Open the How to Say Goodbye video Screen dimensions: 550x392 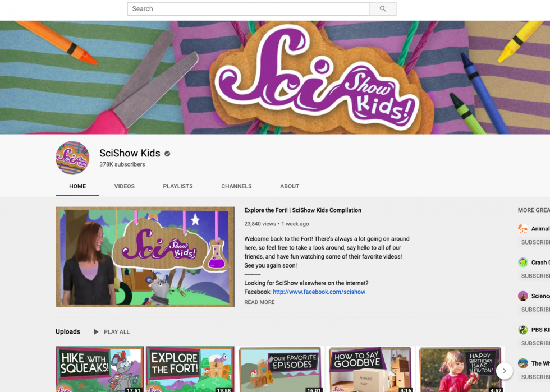371,369
